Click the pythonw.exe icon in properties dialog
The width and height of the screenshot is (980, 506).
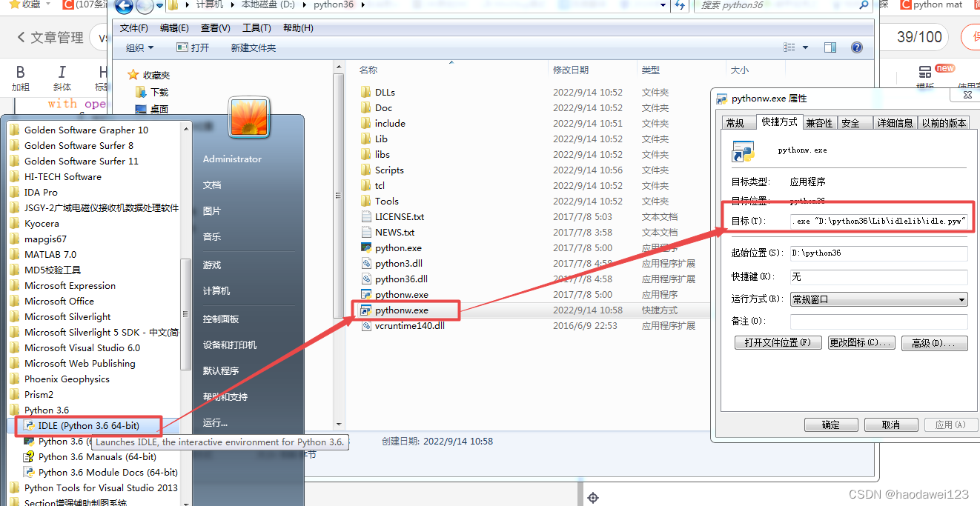coord(743,150)
